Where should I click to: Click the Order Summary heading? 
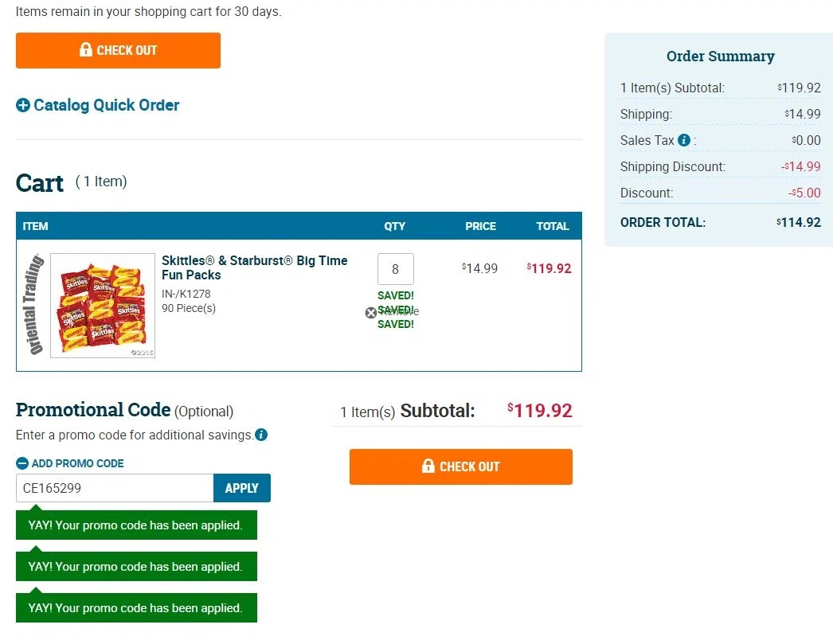click(x=721, y=57)
